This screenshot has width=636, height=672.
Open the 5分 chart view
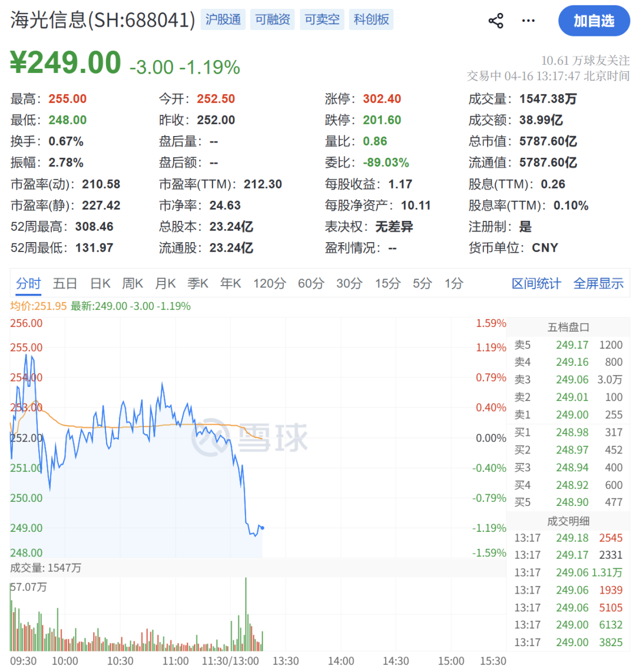(421, 283)
